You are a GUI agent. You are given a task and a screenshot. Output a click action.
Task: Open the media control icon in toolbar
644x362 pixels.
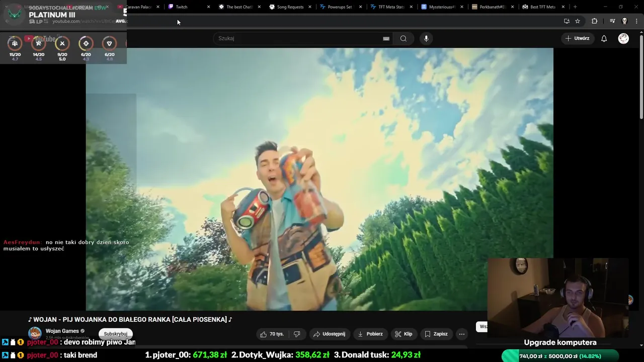click(612, 21)
